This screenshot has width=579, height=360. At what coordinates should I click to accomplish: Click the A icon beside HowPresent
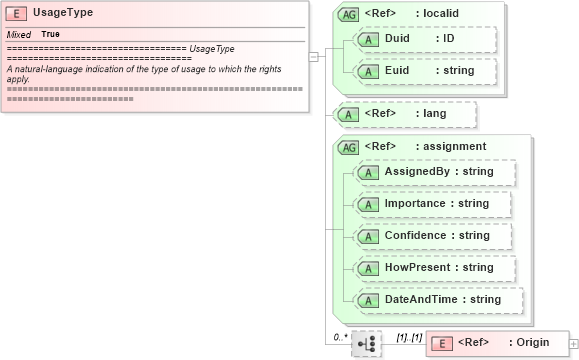click(x=368, y=268)
